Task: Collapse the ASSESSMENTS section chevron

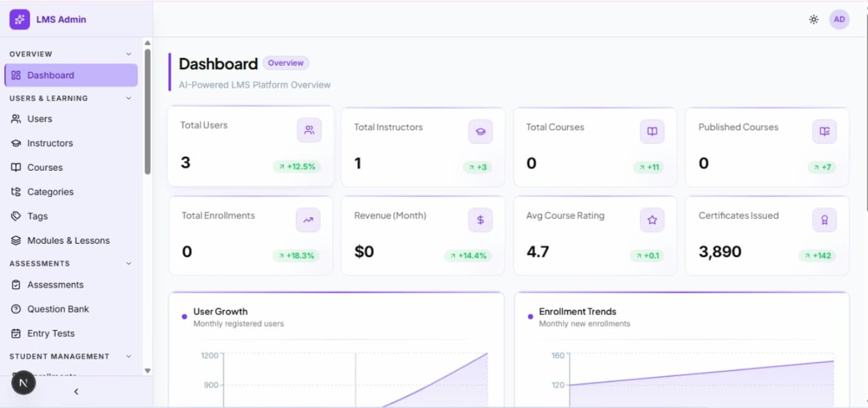Action: coord(129,263)
